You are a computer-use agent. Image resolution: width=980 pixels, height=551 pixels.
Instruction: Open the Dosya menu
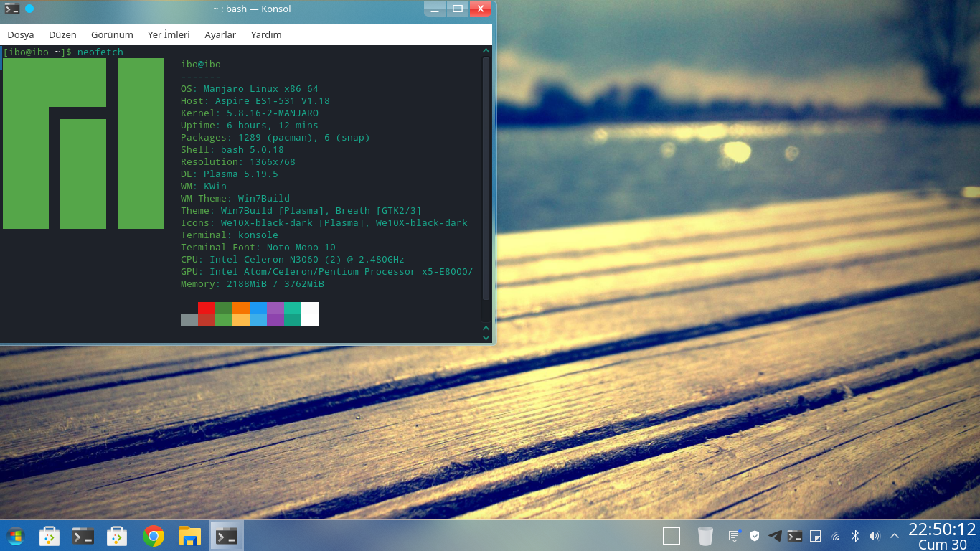click(x=21, y=34)
